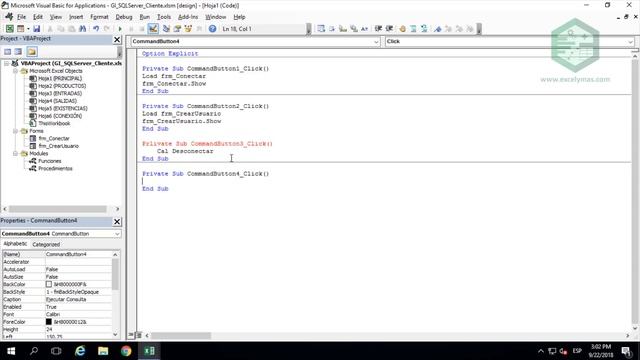640x360 pixels.
Task: Run the macro with the green play icon
Action: 120,29
